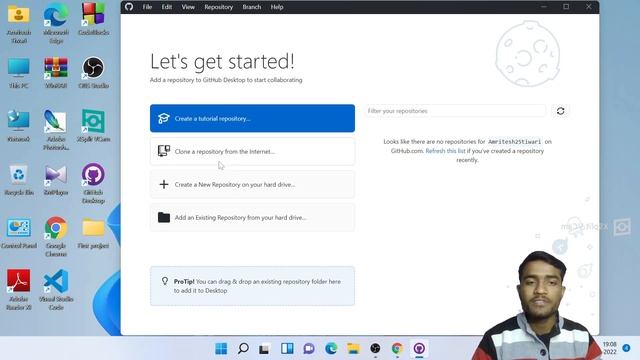The image size is (640, 360).
Task: Click Chrome icon on taskbar
Action: tap(397, 349)
